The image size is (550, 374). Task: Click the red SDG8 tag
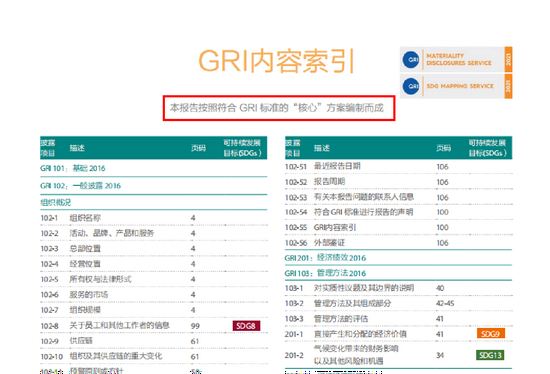pyautogui.click(x=246, y=326)
